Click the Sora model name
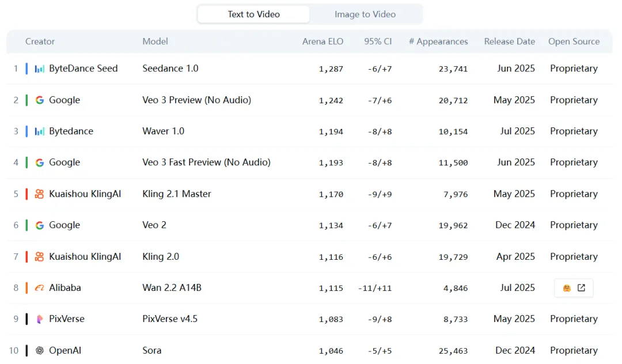 click(x=152, y=350)
